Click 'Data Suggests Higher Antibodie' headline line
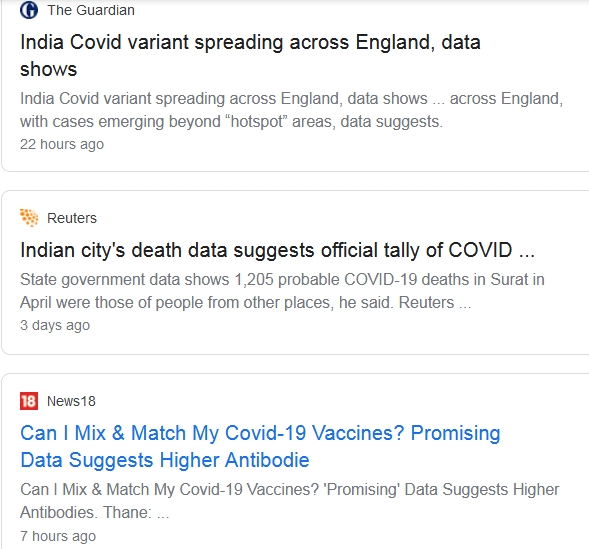This screenshot has height=549, width=589. pyautogui.click(x=165, y=460)
